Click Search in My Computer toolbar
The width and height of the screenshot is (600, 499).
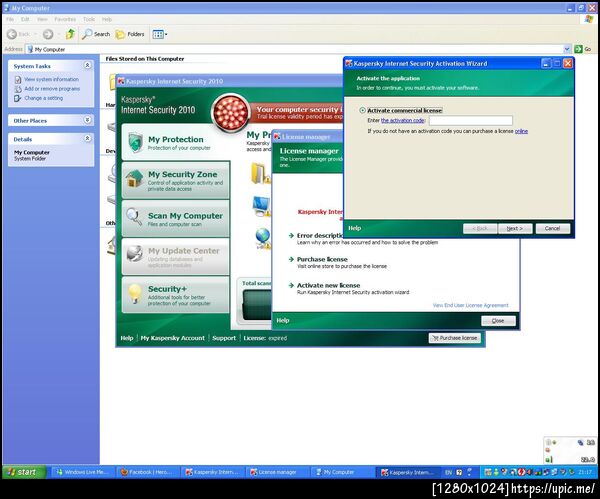pyautogui.click(x=96, y=34)
